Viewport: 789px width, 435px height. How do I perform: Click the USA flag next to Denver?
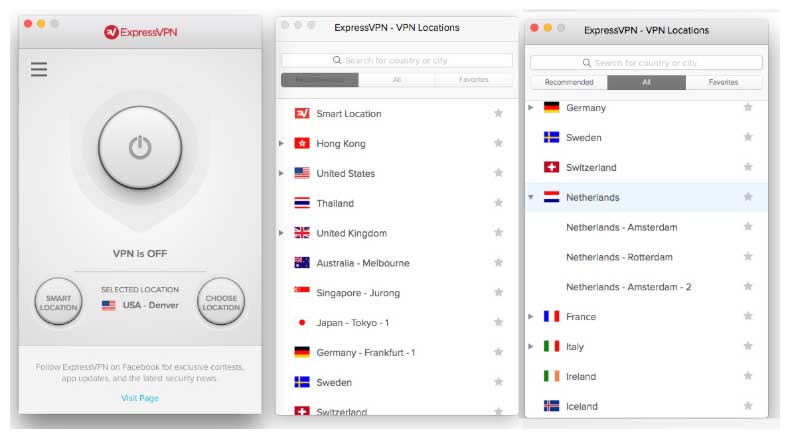109,305
